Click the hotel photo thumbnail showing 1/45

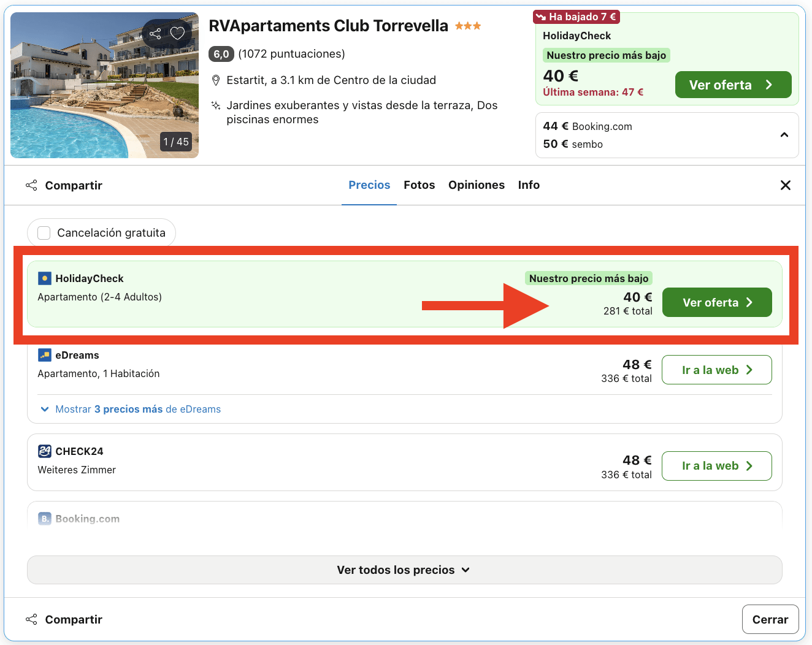(104, 85)
